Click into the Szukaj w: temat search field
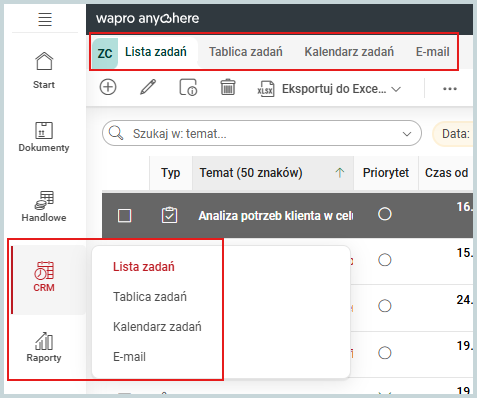The height and width of the screenshot is (398, 477). pos(262,133)
